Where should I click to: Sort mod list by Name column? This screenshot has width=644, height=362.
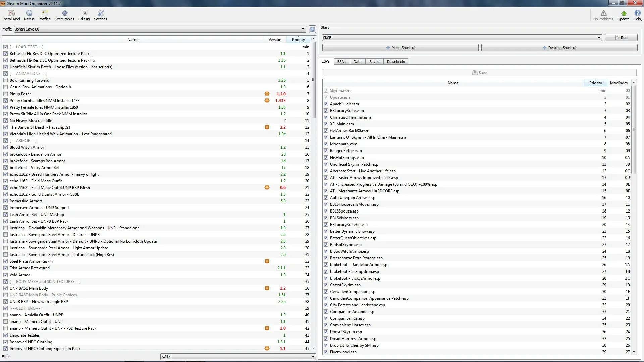(x=133, y=39)
